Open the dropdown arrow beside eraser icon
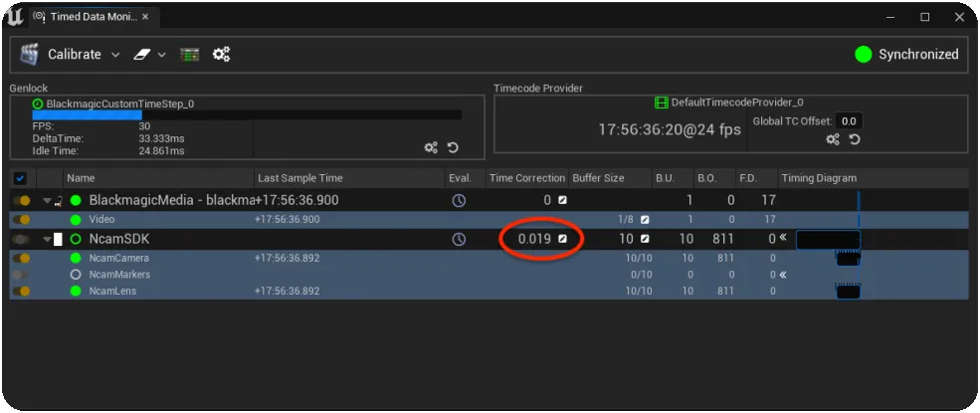This screenshot has height=413, width=980. (161, 55)
